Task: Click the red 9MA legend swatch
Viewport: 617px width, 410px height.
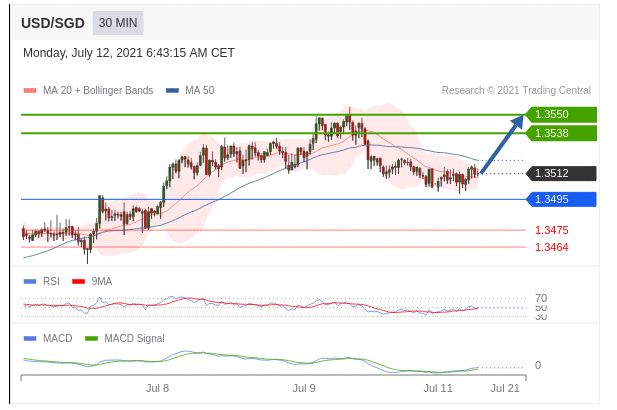Action: (x=79, y=281)
